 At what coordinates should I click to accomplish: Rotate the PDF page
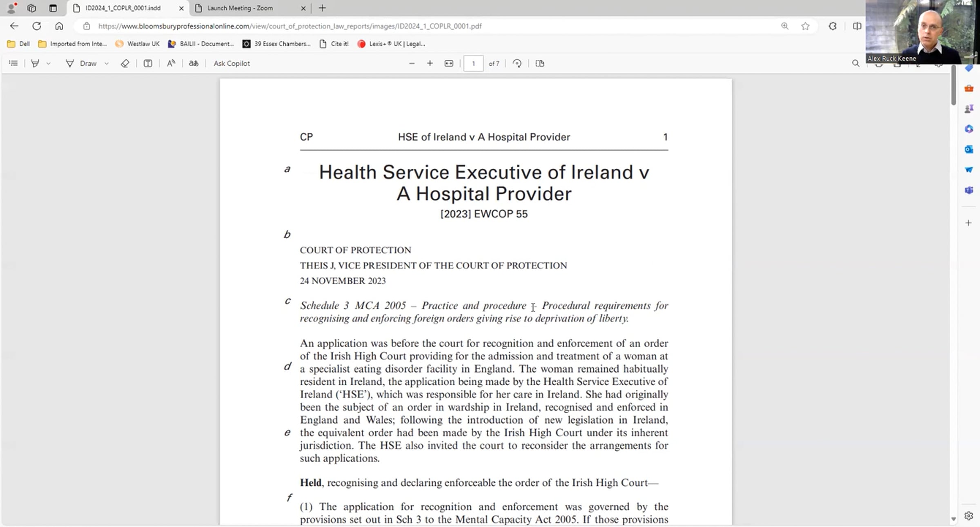[517, 63]
